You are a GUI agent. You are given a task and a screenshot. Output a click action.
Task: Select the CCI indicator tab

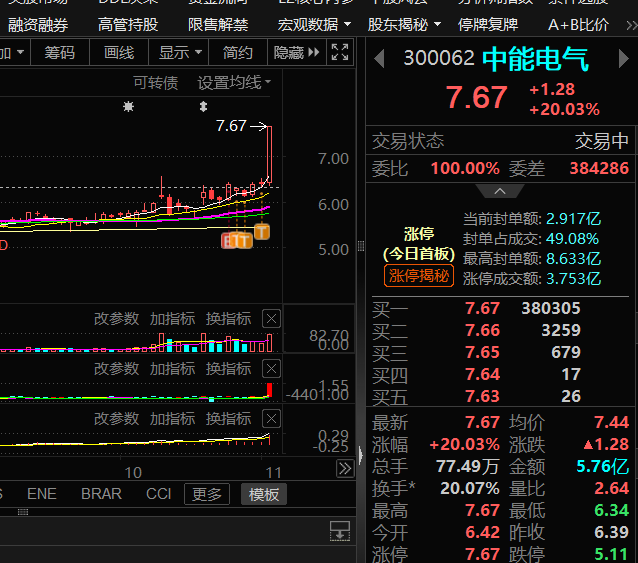pos(158,494)
